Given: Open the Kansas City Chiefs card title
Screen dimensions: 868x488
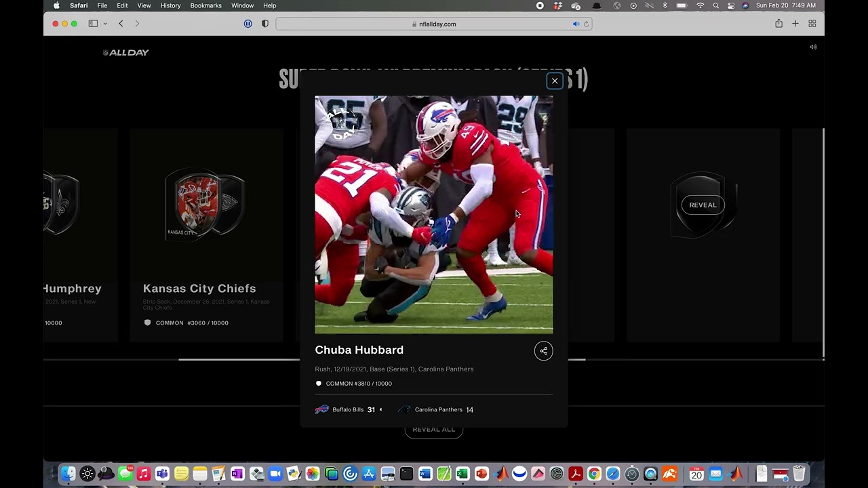Looking at the screenshot, I should pyautogui.click(x=199, y=289).
